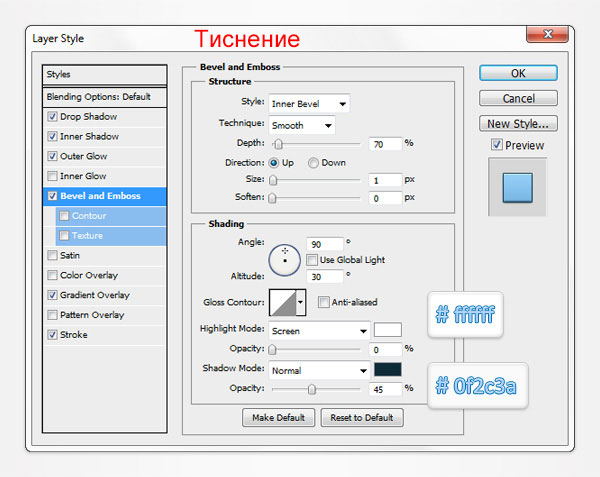Image resolution: width=600 pixels, height=477 pixels.
Task: Click the angle and altitude dial
Action: coord(285,260)
